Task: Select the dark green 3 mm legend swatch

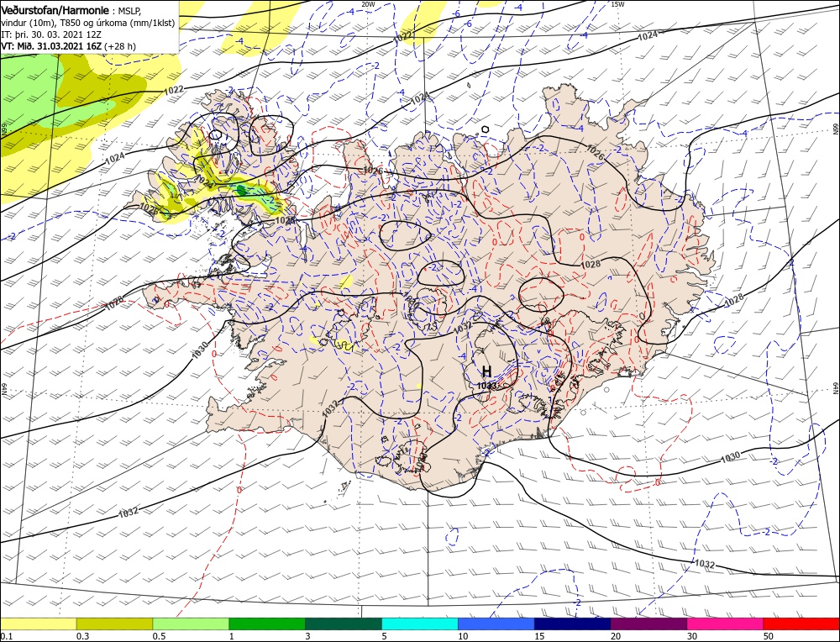Action: pos(344,624)
